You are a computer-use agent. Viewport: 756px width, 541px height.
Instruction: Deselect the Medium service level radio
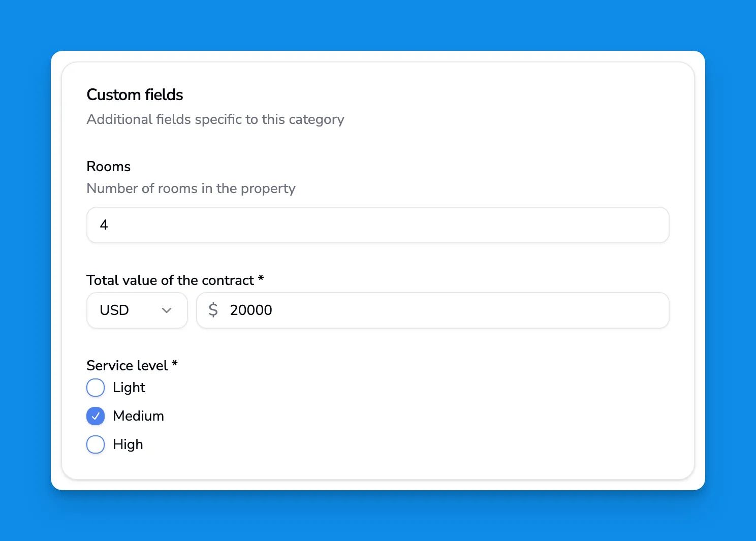(x=96, y=416)
